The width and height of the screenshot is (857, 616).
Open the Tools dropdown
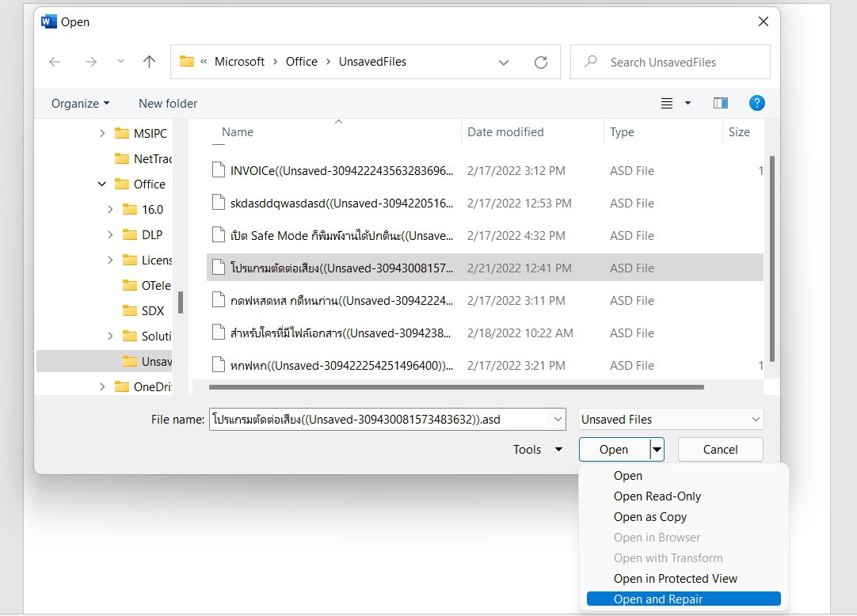click(538, 449)
